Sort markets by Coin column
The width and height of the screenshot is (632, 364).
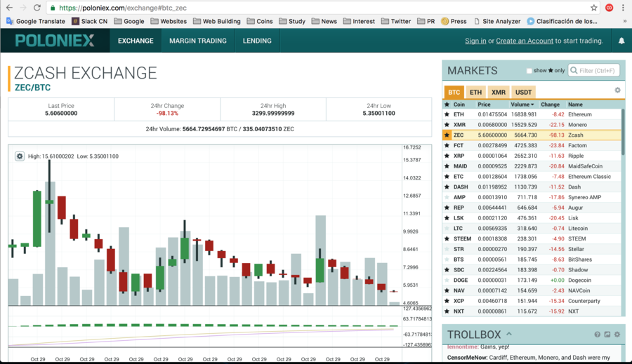click(459, 105)
